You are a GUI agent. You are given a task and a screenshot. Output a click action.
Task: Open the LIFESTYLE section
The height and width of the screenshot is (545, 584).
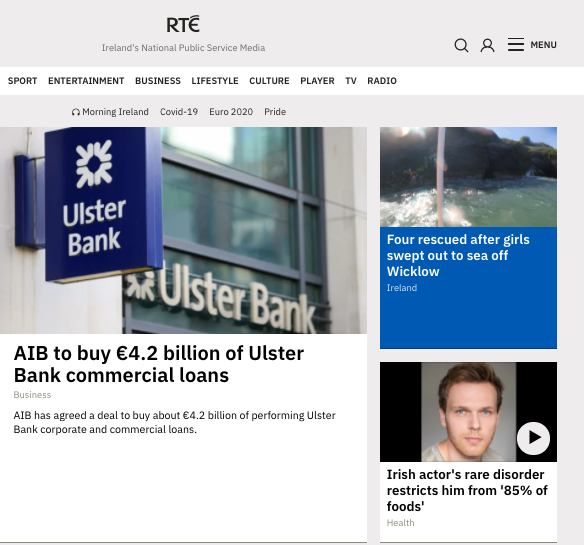pyautogui.click(x=215, y=81)
